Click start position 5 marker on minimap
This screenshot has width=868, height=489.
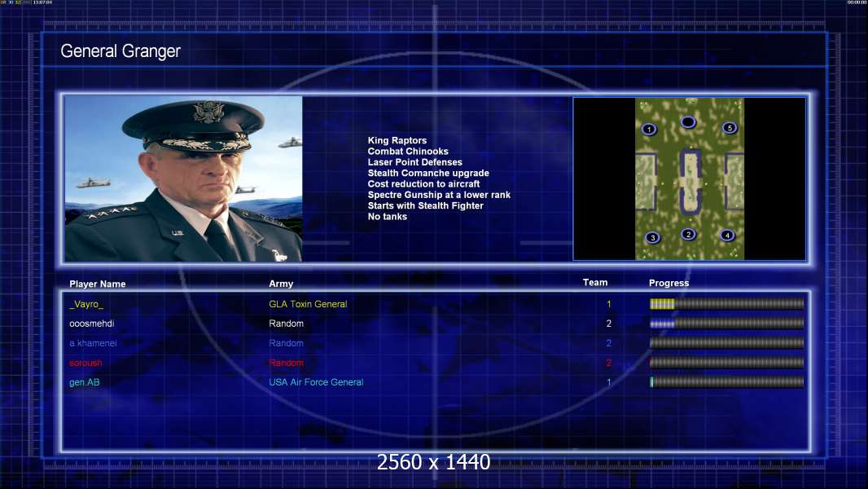pos(730,128)
